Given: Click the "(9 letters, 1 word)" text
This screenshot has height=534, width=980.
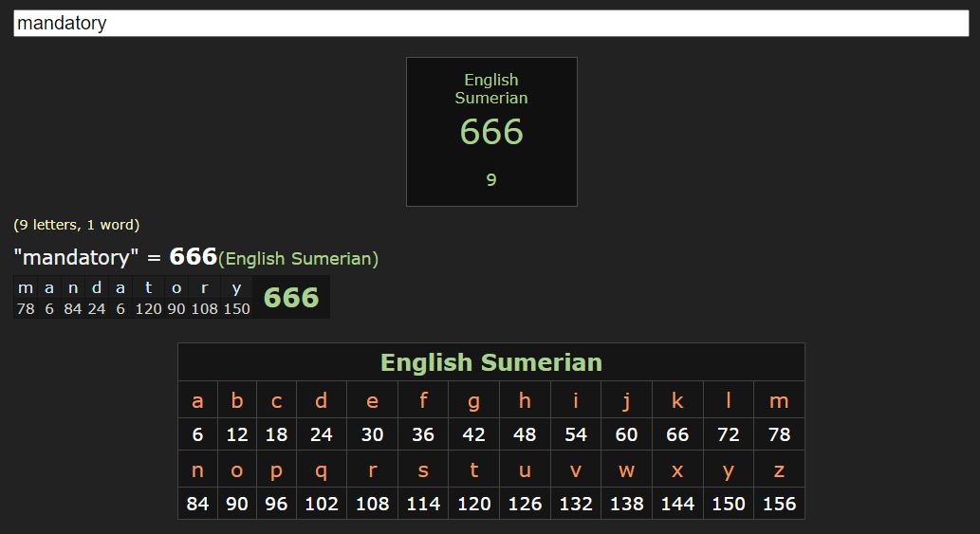Looking at the screenshot, I should click(x=76, y=225).
